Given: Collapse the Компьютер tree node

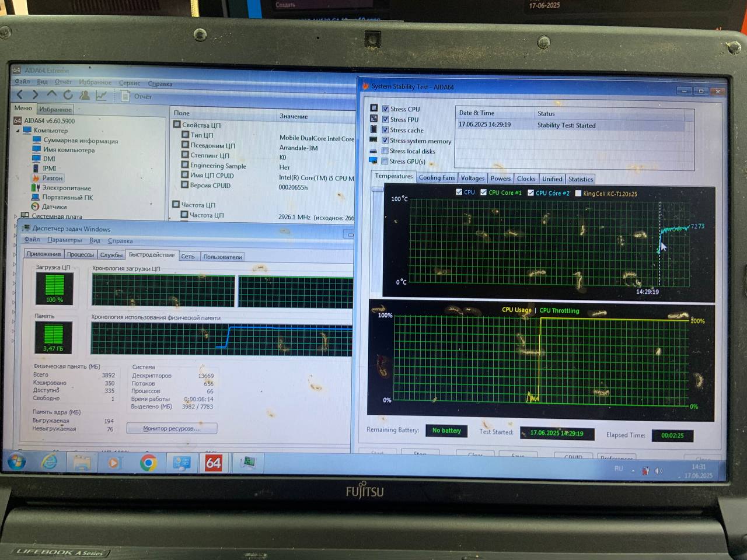Looking at the screenshot, I should (18, 131).
